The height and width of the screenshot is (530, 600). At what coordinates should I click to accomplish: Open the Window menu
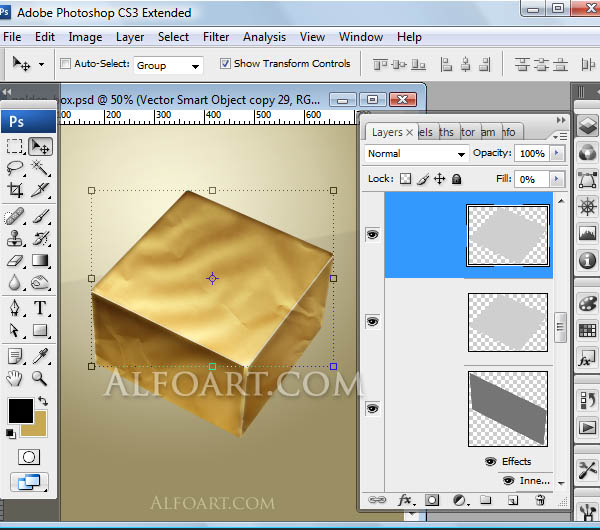pyautogui.click(x=361, y=37)
